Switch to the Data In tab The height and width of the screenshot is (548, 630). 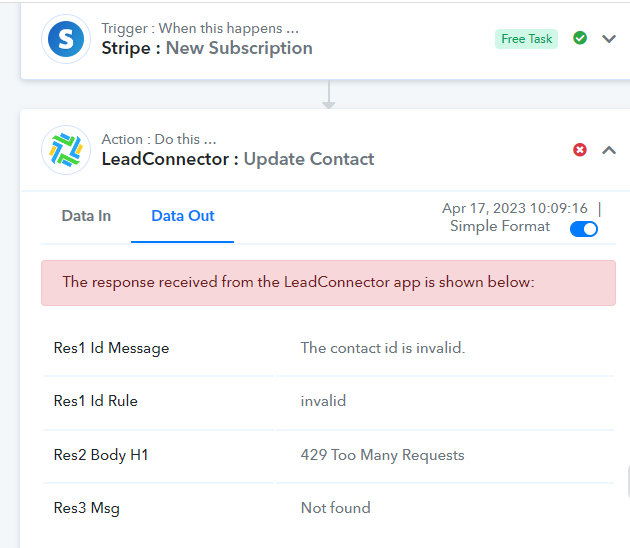pyautogui.click(x=86, y=216)
